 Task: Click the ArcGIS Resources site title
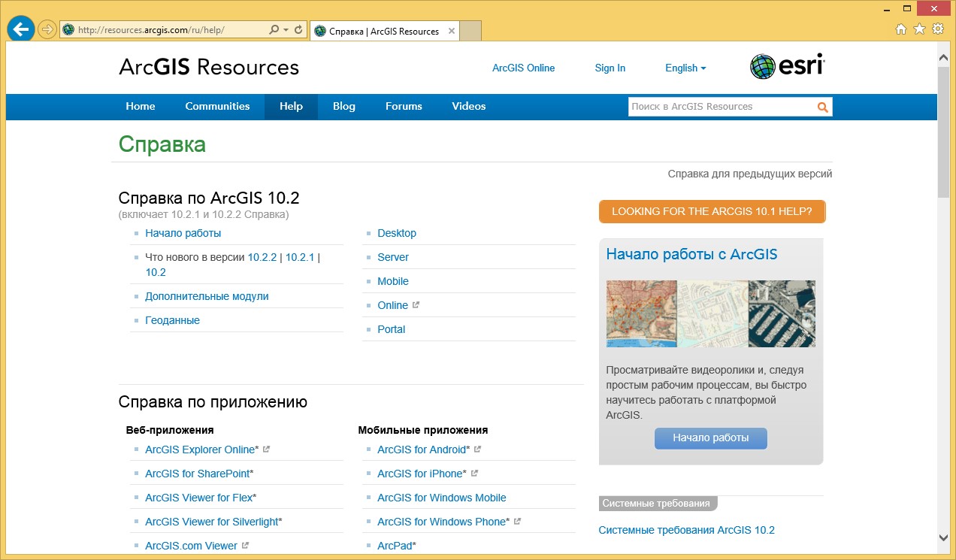(x=209, y=67)
